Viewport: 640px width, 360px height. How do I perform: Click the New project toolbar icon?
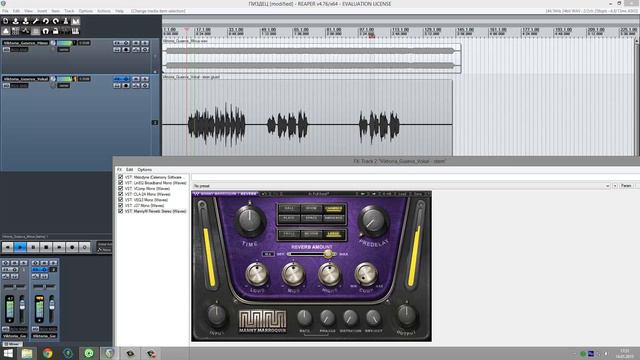(x=6, y=21)
